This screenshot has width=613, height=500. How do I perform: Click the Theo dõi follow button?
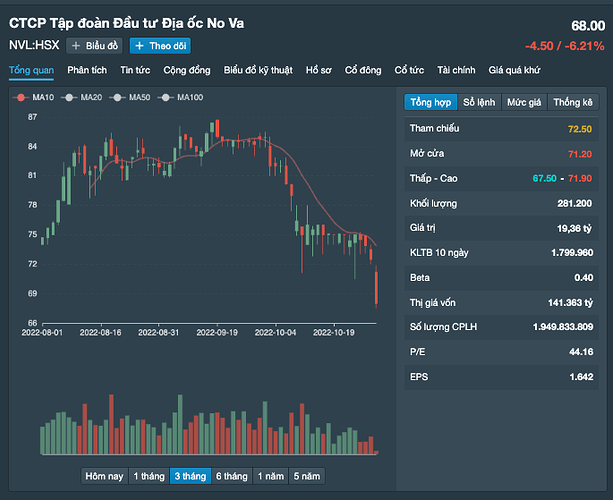pos(160,46)
